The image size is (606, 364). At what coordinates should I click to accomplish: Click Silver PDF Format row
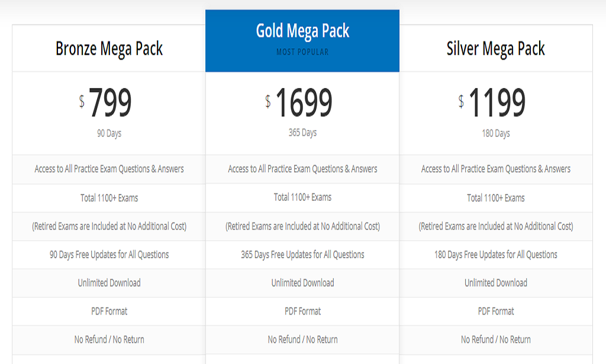495,311
